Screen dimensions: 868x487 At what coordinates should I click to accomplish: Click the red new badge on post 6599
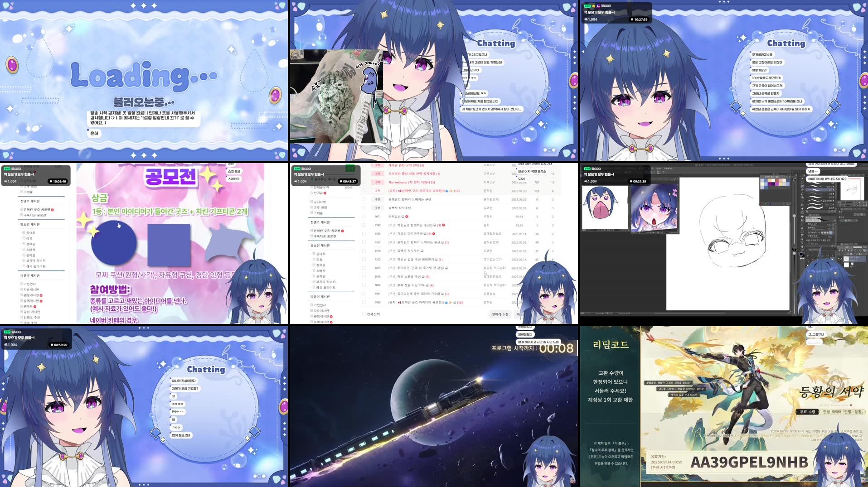click(443, 225)
